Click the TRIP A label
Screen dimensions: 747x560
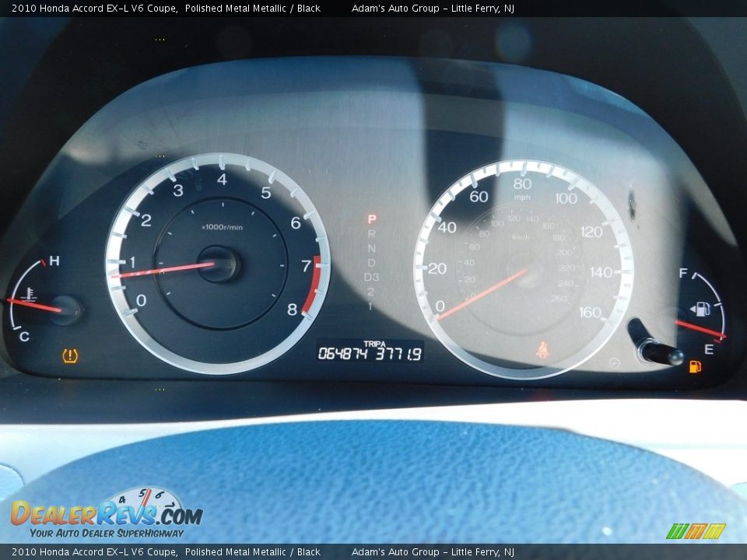click(x=374, y=343)
